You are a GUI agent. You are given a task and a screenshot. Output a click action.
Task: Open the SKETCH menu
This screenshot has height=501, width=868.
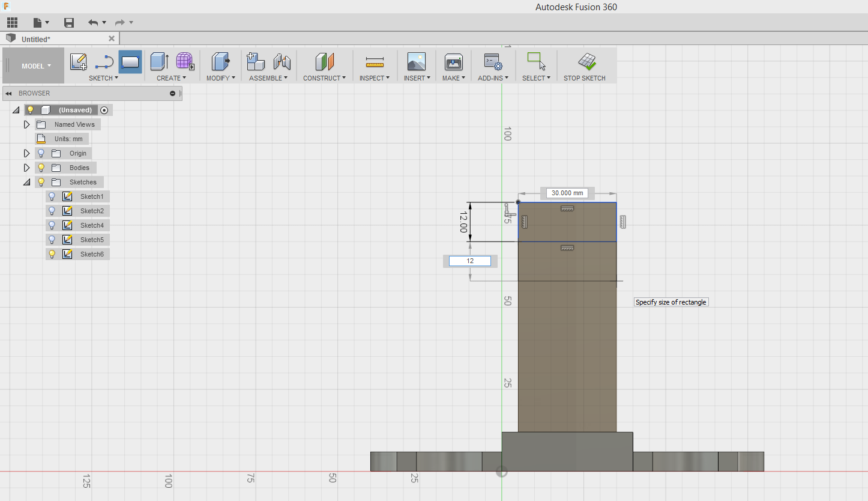[103, 78]
